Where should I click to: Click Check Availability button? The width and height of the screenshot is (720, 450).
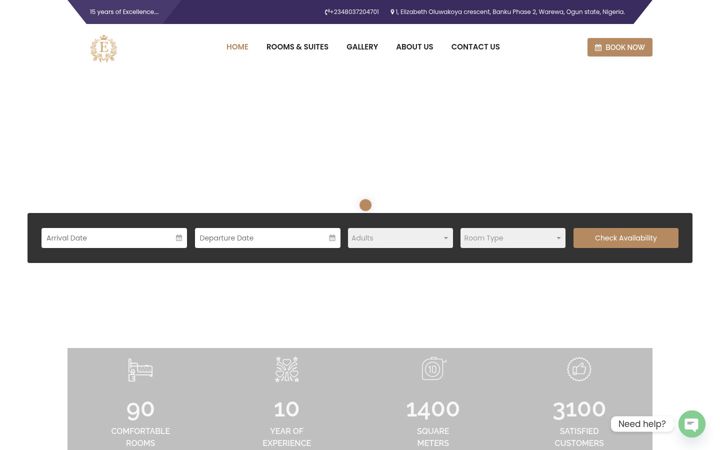(625, 238)
